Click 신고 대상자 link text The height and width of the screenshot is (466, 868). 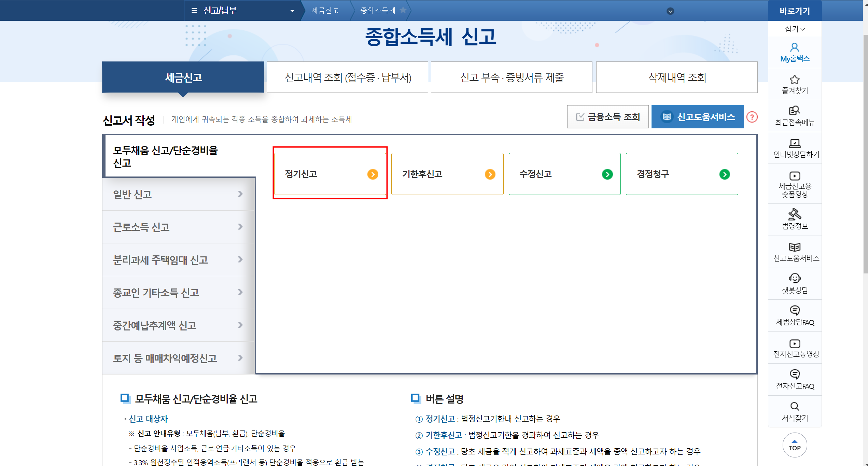pyautogui.click(x=148, y=419)
